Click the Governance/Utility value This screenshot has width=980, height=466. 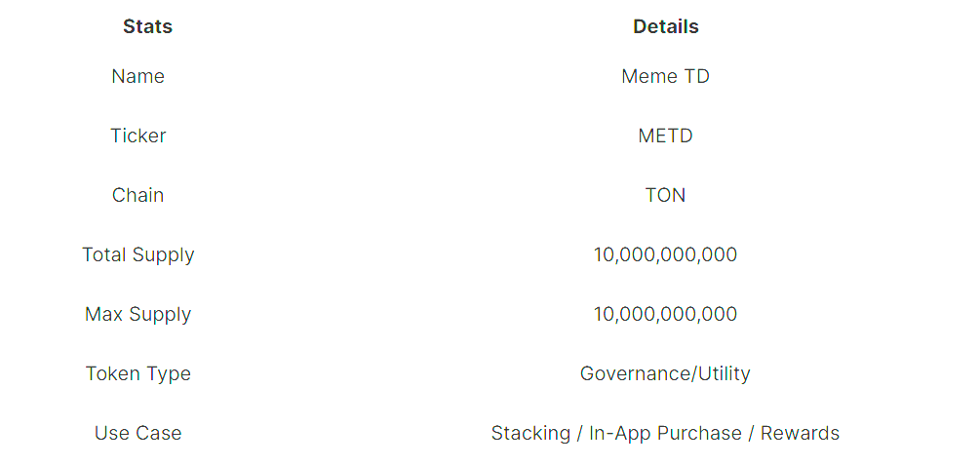[x=666, y=373]
